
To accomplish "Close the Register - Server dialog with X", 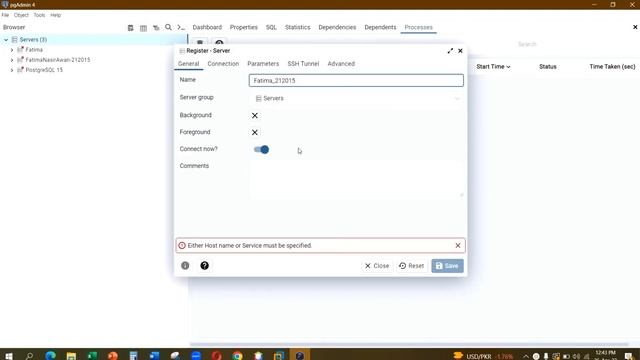I will click(x=460, y=51).
